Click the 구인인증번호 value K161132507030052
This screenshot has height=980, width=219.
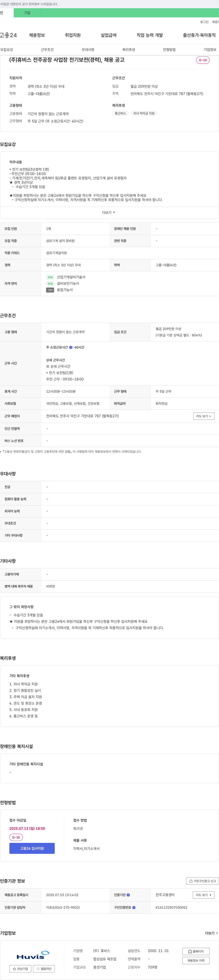[172, 908]
